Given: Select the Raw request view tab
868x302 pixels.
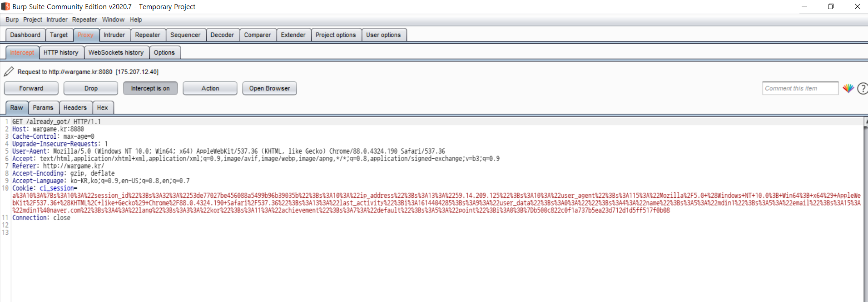Looking at the screenshot, I should pyautogui.click(x=17, y=108).
